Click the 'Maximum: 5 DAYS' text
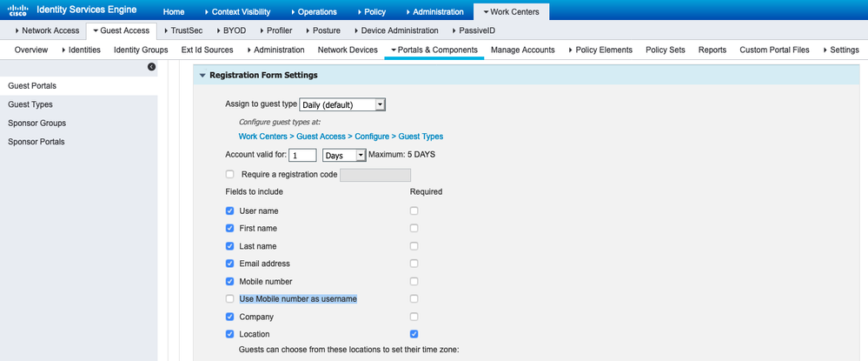This screenshot has width=868, height=361. click(402, 155)
